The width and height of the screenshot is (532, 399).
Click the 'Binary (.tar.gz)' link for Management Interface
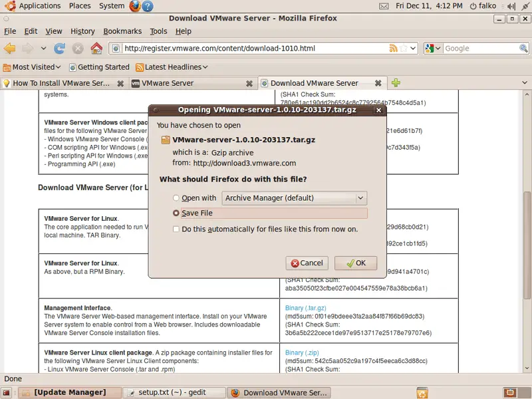tap(305, 308)
